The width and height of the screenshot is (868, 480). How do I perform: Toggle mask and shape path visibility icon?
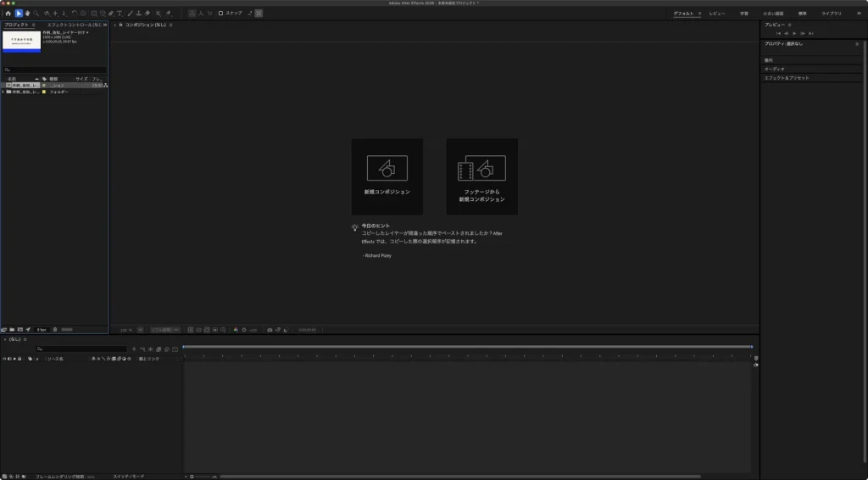point(207,330)
